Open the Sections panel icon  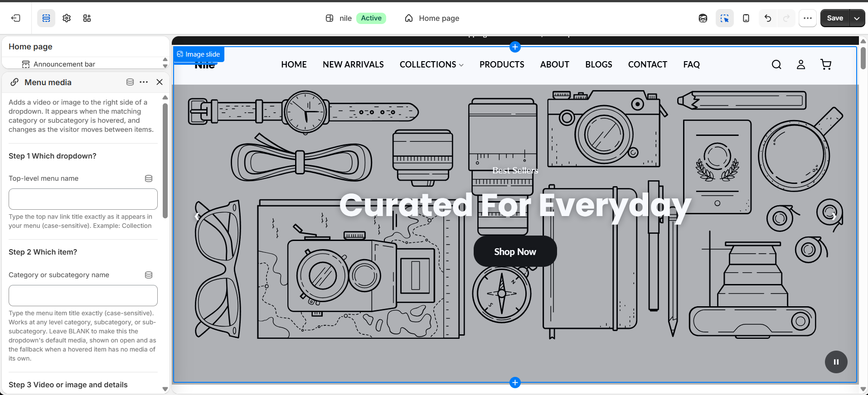coord(46,18)
